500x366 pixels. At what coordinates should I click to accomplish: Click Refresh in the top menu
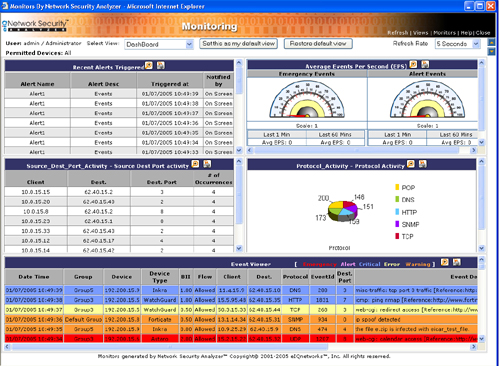click(398, 33)
